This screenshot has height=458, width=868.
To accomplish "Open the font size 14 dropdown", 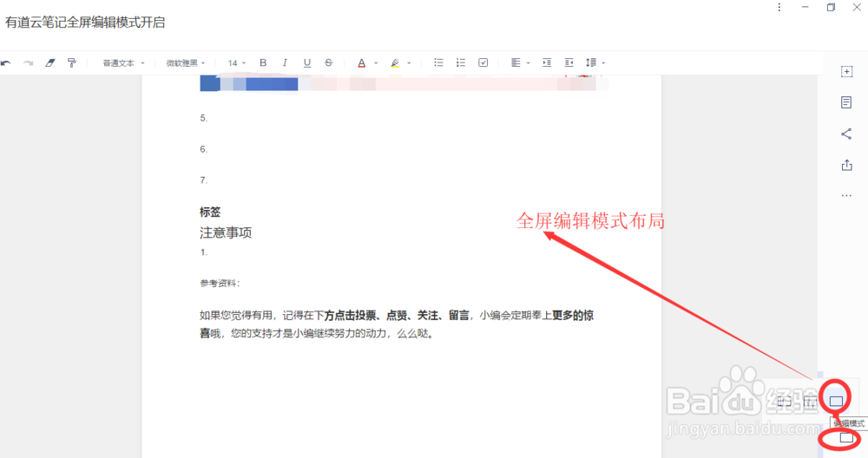I will (x=237, y=63).
